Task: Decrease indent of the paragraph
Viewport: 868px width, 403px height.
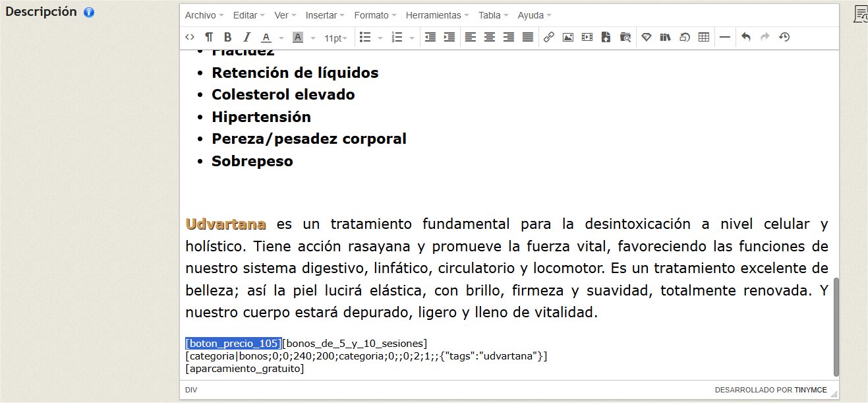Action: (x=430, y=38)
